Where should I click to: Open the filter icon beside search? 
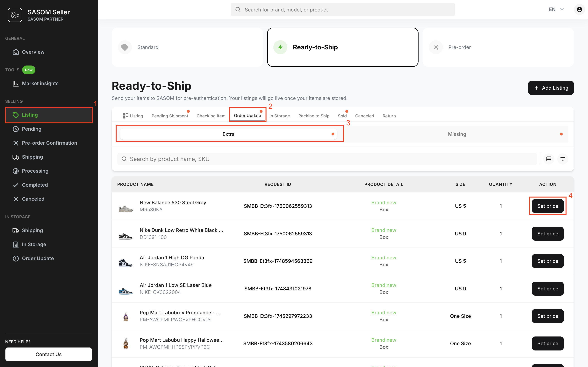[563, 159]
